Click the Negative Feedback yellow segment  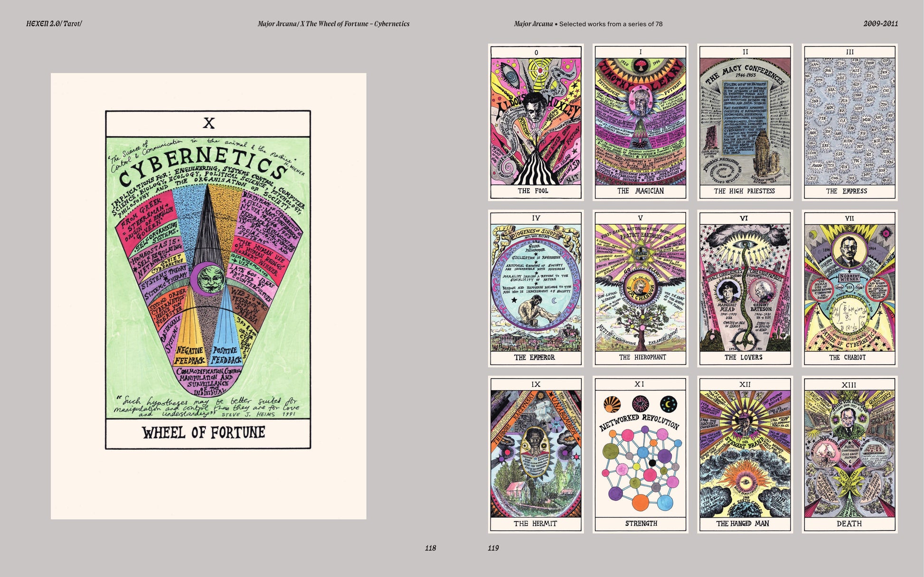click(189, 354)
